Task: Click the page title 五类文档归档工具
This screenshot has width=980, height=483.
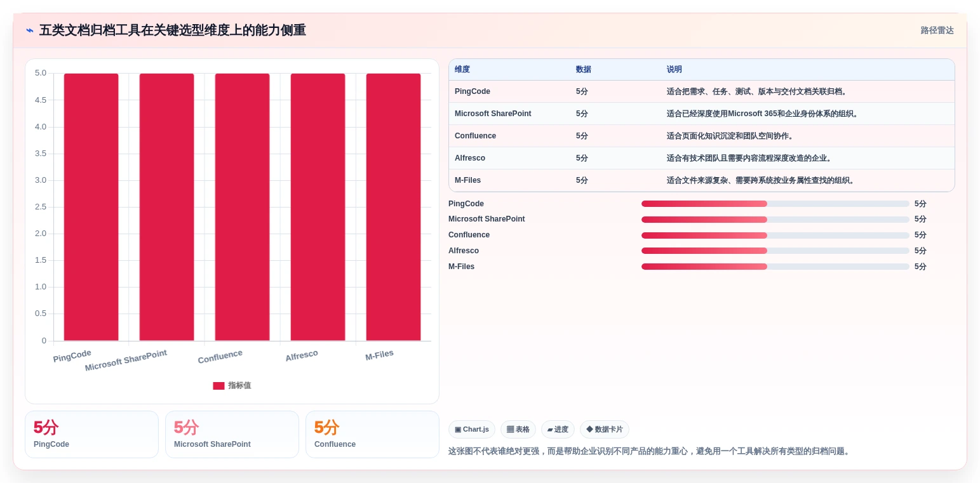Action: click(x=173, y=30)
